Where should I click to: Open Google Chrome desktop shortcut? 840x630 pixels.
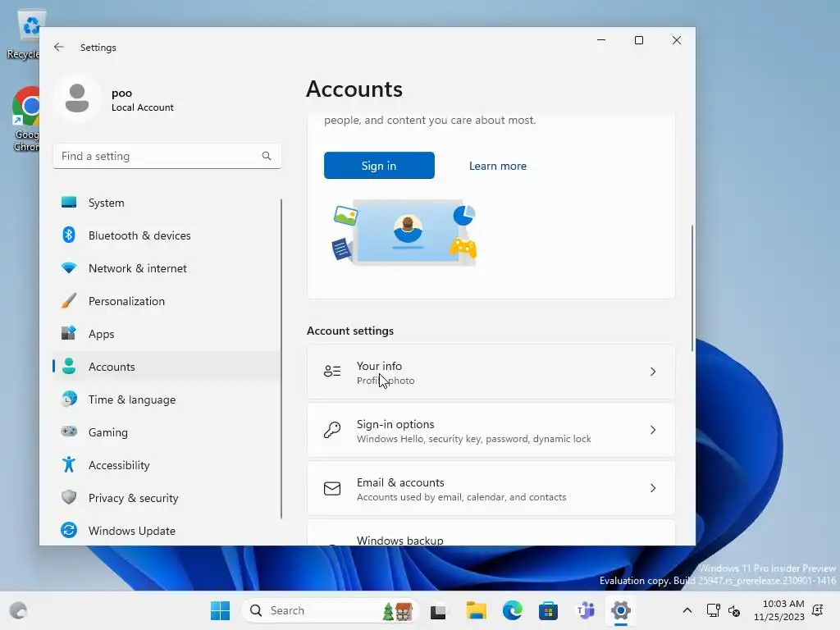point(25,119)
